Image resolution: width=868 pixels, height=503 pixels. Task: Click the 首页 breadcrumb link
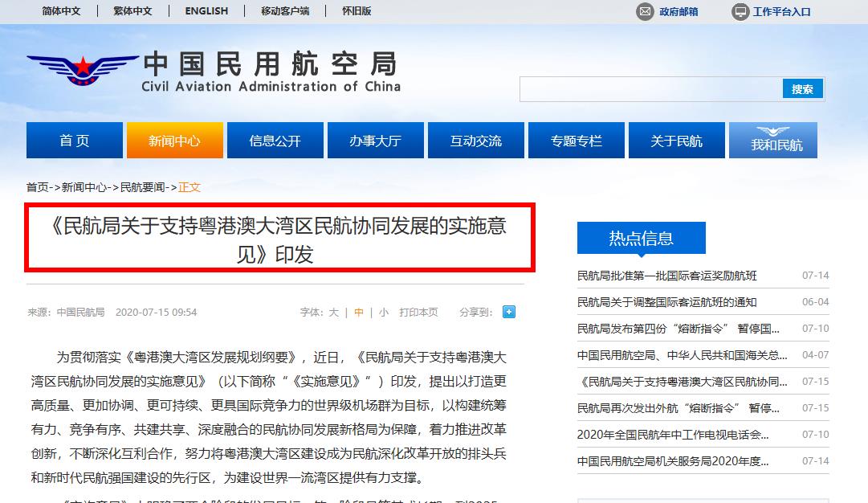point(38,187)
